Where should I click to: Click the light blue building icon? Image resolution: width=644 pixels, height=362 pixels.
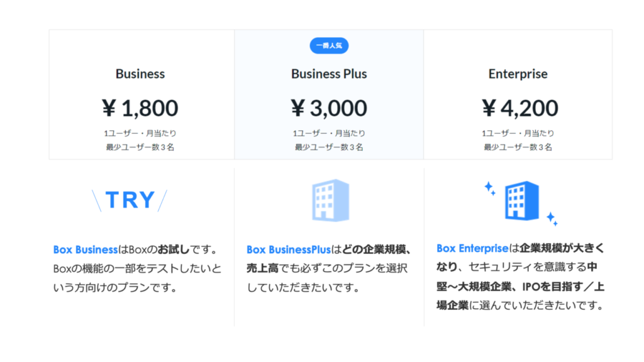(x=331, y=200)
